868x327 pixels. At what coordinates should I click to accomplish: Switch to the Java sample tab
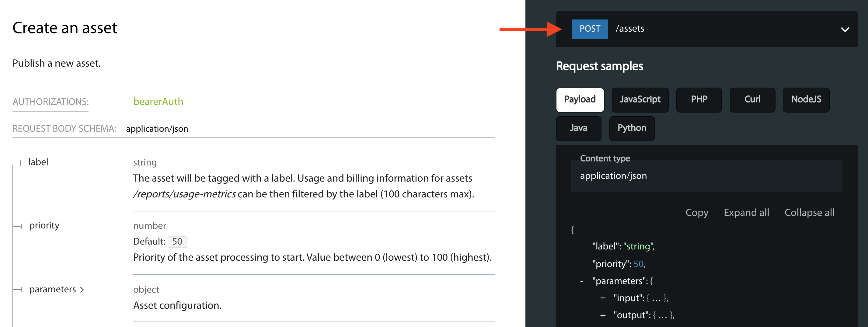point(578,128)
